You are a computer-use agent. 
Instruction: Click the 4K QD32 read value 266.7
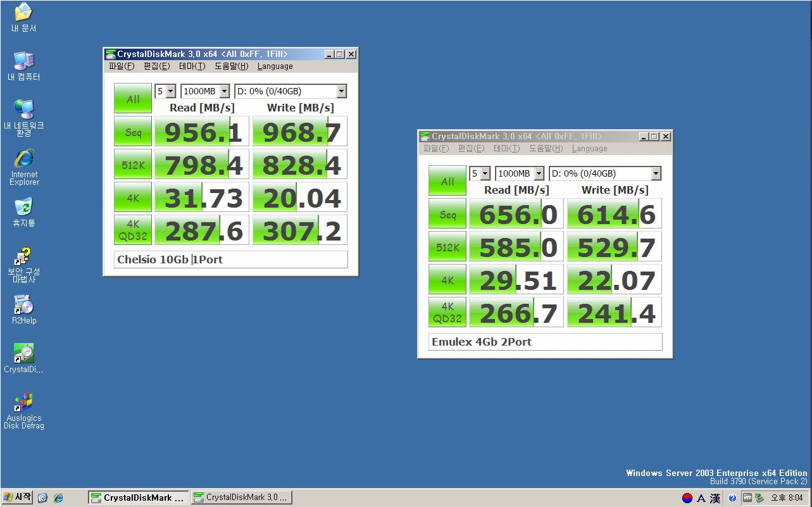[516, 313]
